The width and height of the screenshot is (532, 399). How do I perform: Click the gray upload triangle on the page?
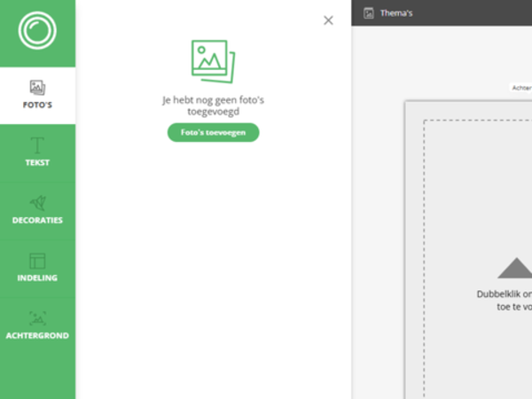(513, 269)
